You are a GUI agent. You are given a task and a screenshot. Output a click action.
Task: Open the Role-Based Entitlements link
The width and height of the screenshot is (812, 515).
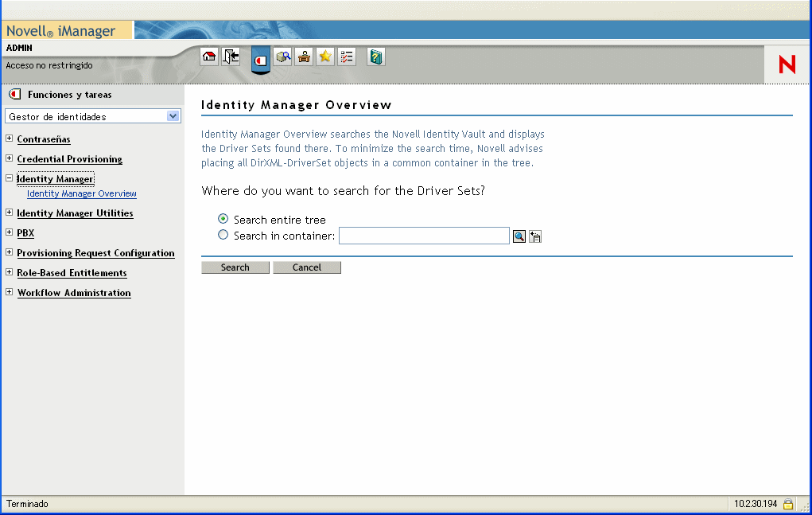pos(72,273)
